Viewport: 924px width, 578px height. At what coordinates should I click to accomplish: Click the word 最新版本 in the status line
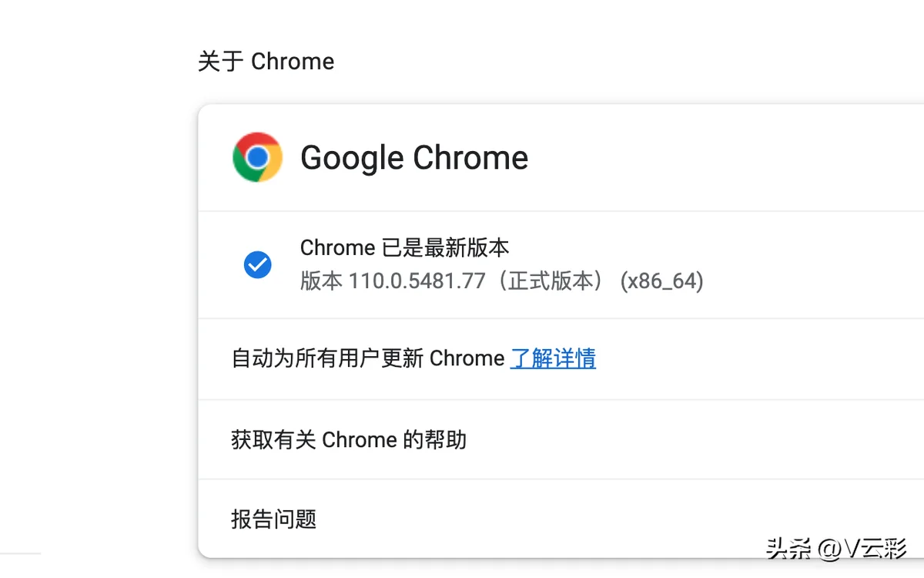coord(467,248)
